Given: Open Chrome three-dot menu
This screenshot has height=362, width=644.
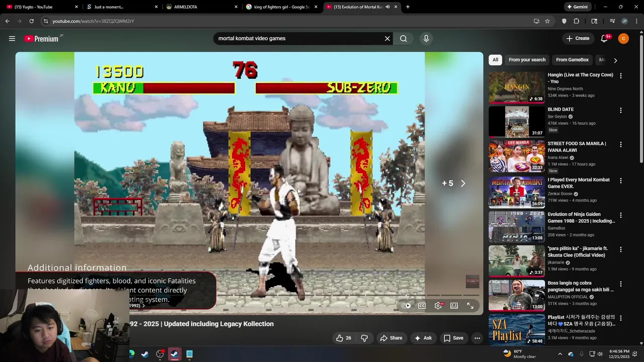Looking at the screenshot, I should pyautogui.click(x=636, y=21).
